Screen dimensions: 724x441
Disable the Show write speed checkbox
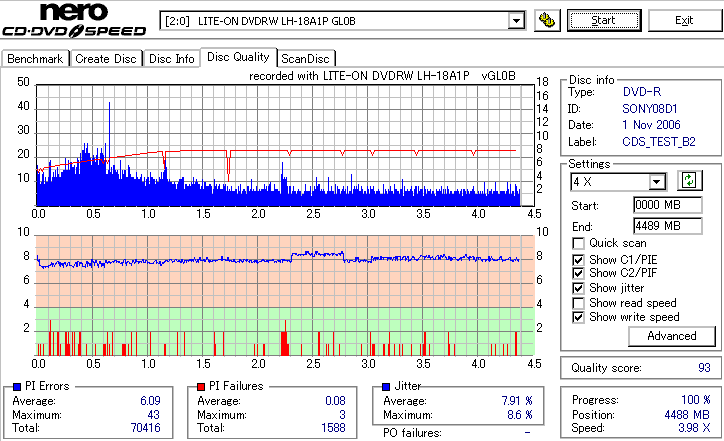click(x=578, y=317)
